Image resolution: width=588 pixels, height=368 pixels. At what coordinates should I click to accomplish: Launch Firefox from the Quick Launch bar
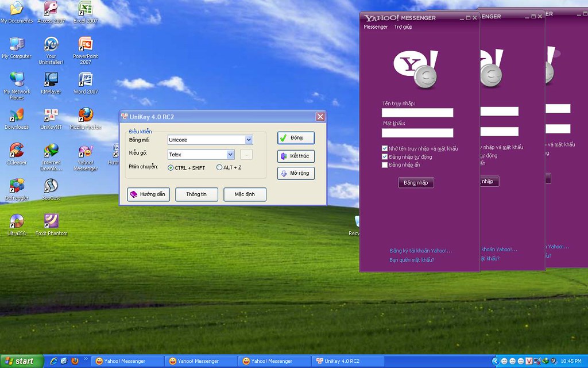click(75, 361)
